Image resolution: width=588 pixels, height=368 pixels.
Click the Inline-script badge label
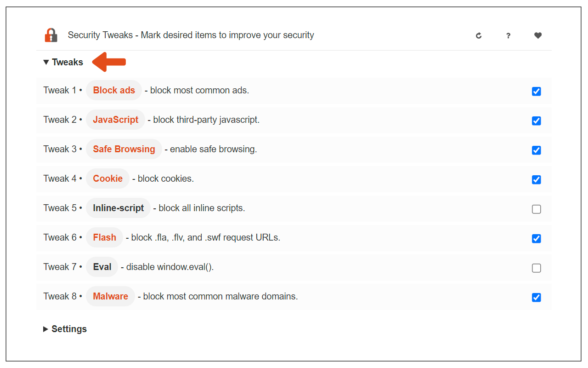point(118,208)
